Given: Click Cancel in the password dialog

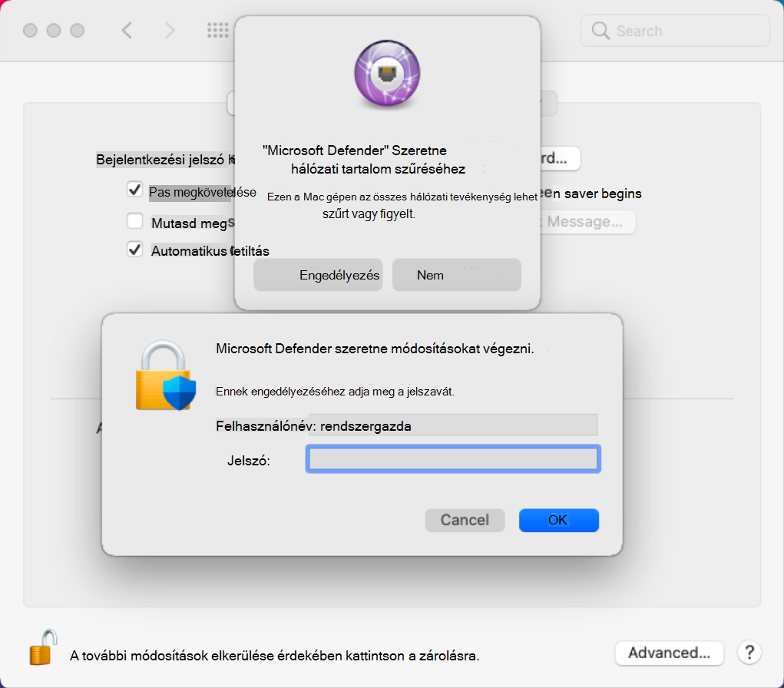Looking at the screenshot, I should [465, 520].
